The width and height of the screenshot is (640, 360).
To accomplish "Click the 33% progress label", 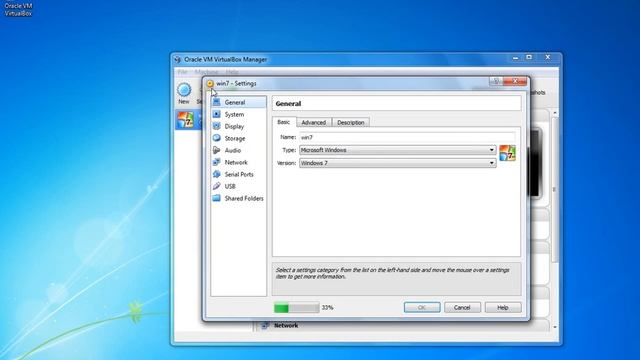I will point(327,307).
